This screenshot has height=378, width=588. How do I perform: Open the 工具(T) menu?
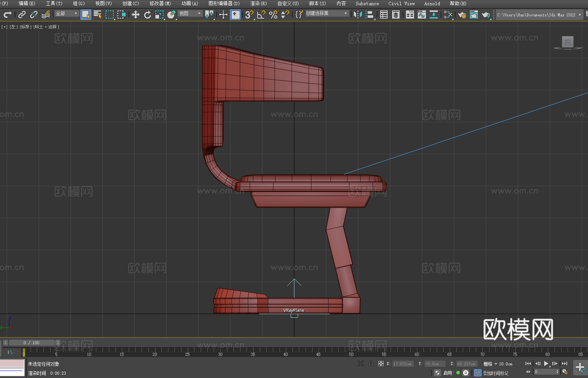click(x=54, y=4)
